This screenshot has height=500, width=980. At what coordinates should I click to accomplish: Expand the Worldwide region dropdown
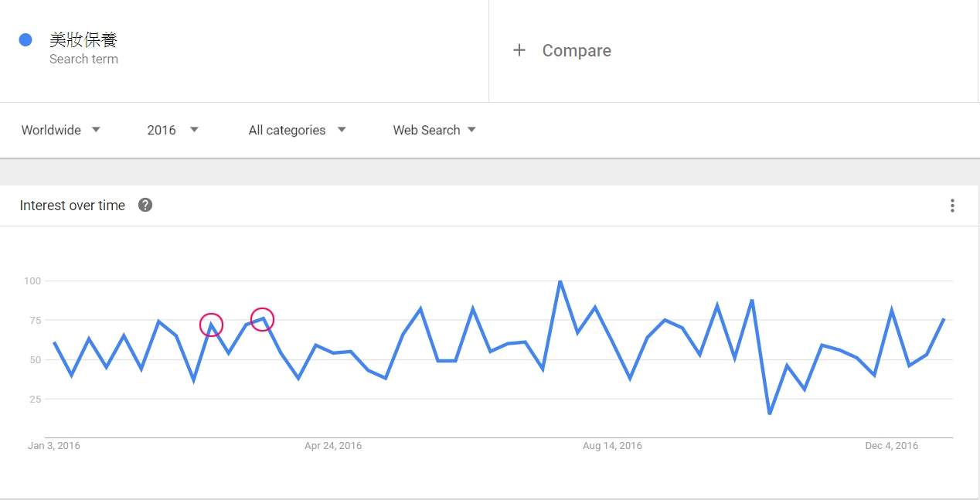click(x=61, y=130)
